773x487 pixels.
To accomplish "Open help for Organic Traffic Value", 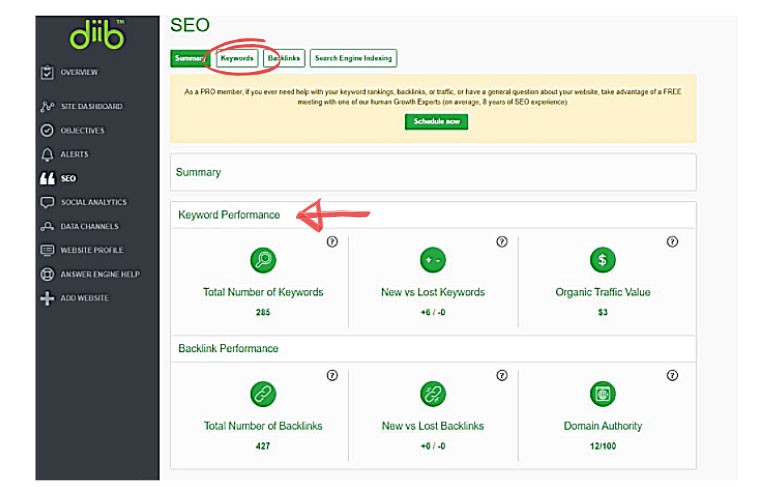I will [x=672, y=242].
